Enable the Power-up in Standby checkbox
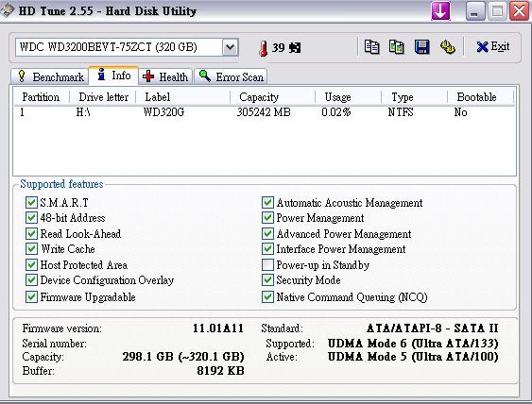The height and width of the screenshot is (404, 532). (x=267, y=264)
